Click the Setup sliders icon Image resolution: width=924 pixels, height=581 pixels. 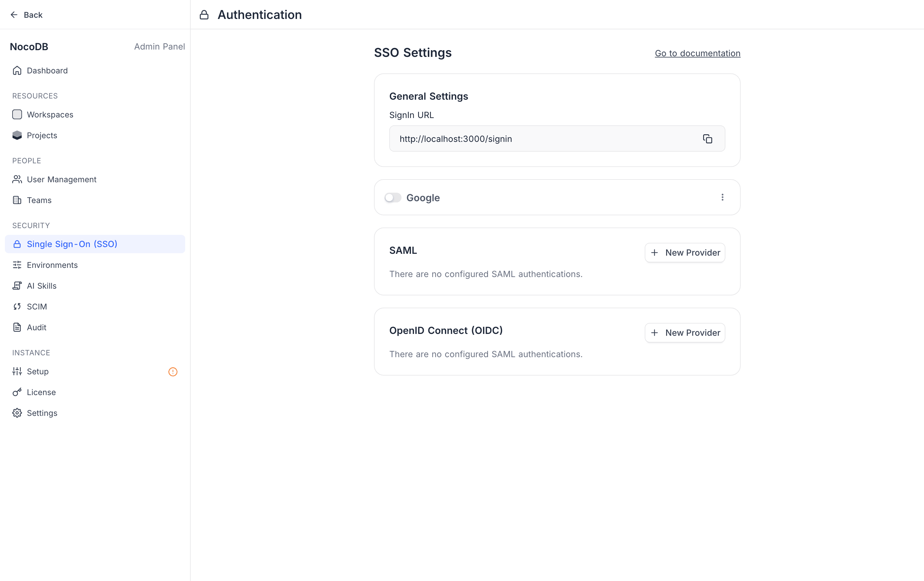tap(17, 371)
